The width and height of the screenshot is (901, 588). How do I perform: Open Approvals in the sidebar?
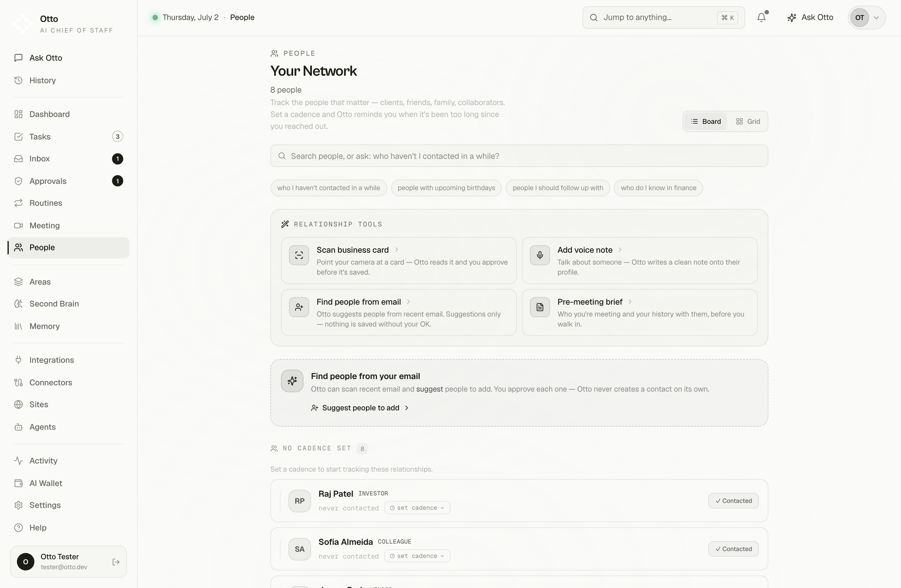(x=68, y=181)
